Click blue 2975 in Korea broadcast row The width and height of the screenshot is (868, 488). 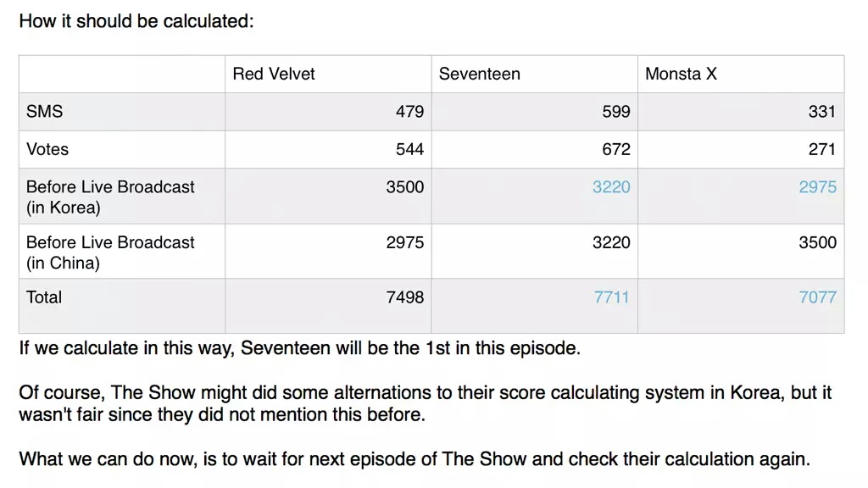pyautogui.click(x=818, y=187)
